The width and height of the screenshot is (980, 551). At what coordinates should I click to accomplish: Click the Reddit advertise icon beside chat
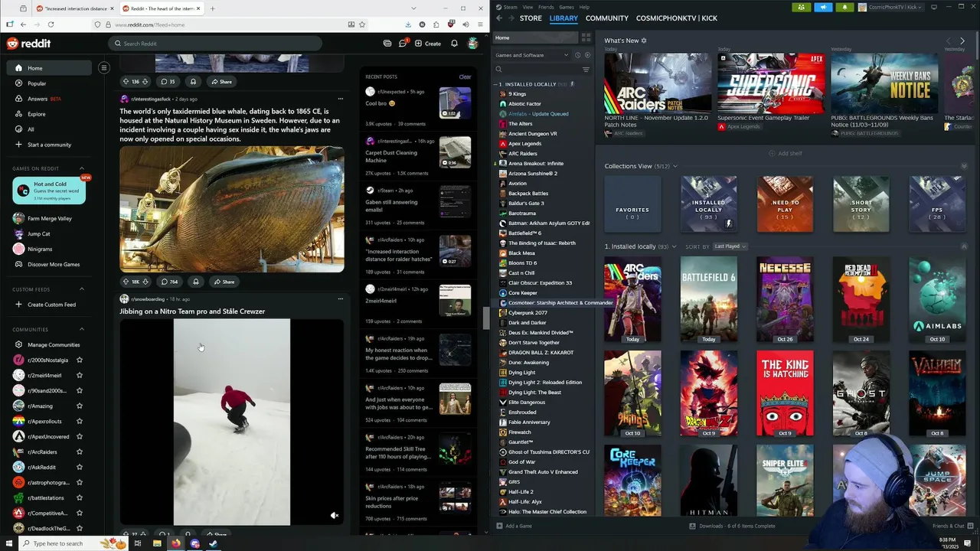[387, 44]
